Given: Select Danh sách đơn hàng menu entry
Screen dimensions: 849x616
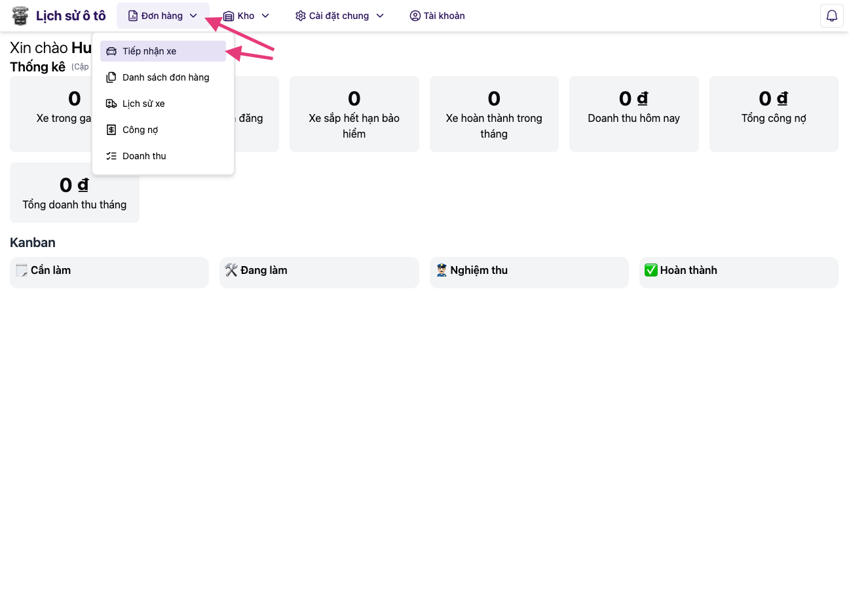Looking at the screenshot, I should click(x=166, y=77).
